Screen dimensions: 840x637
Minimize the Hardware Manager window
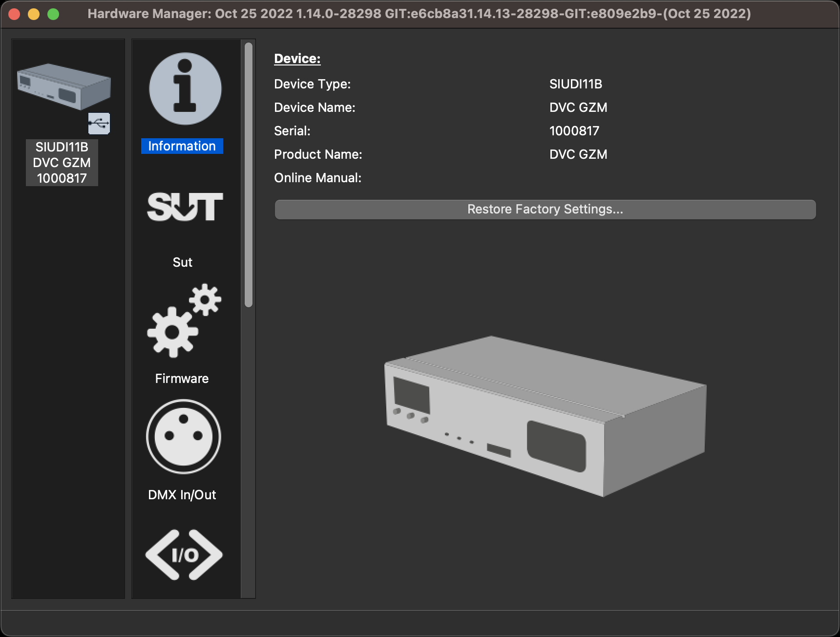point(34,14)
